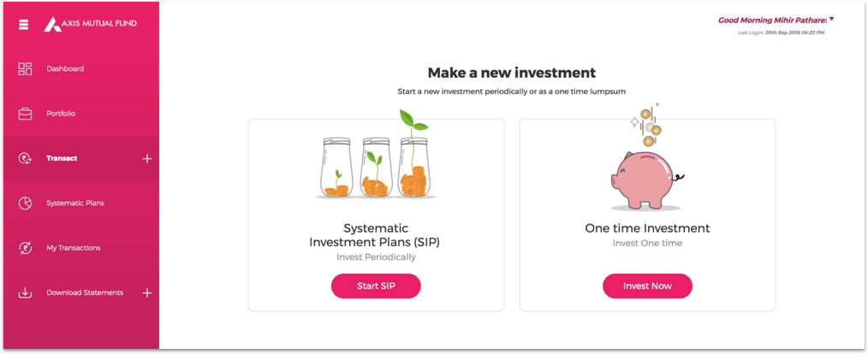
Task: Click the Axis Mutual Fund logo
Action: click(x=90, y=24)
